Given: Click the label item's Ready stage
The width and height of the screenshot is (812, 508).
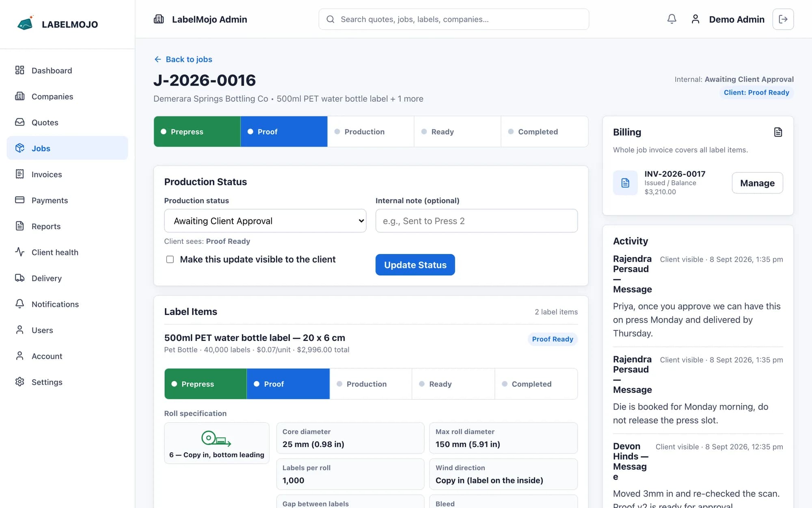Looking at the screenshot, I should tap(453, 384).
